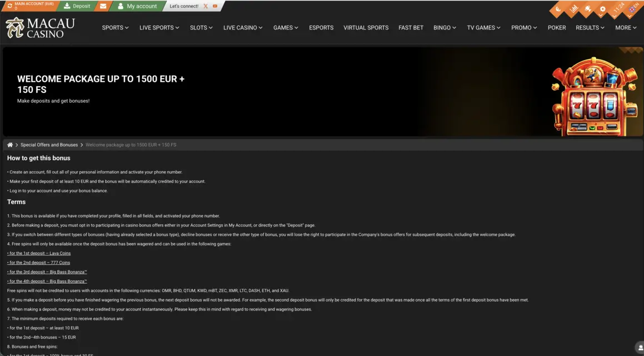Open the YouTube social link
Image resolution: width=644 pixels, height=356 pixels.
pyautogui.click(x=215, y=6)
